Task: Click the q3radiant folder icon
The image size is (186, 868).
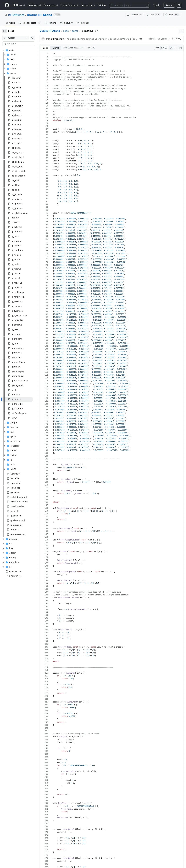Action: click(x=7, y=562)
